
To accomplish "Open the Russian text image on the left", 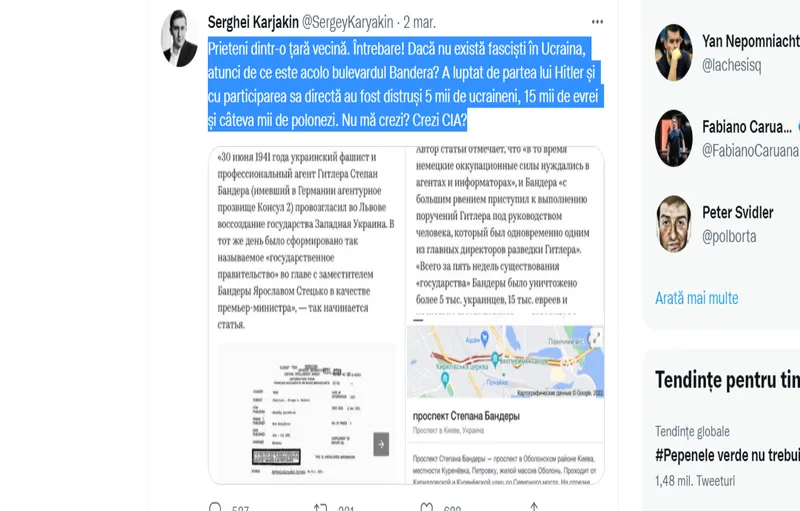I will (x=306, y=241).
